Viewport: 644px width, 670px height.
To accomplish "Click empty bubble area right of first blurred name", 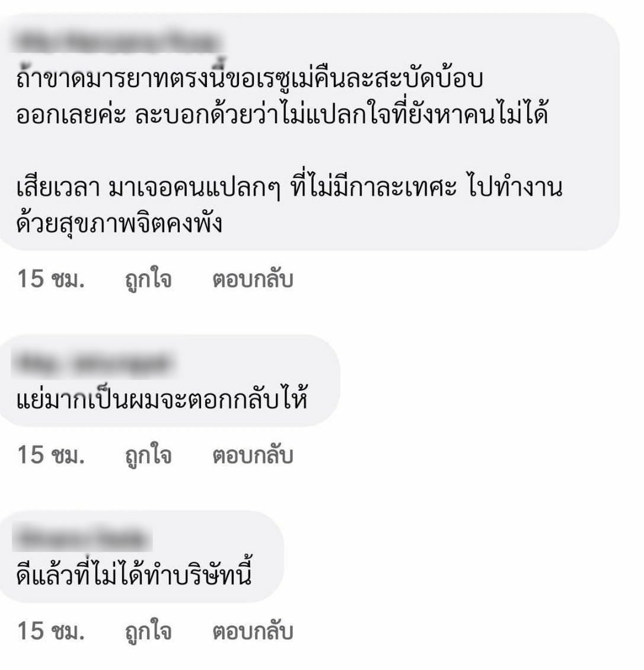I will click(x=419, y=42).
